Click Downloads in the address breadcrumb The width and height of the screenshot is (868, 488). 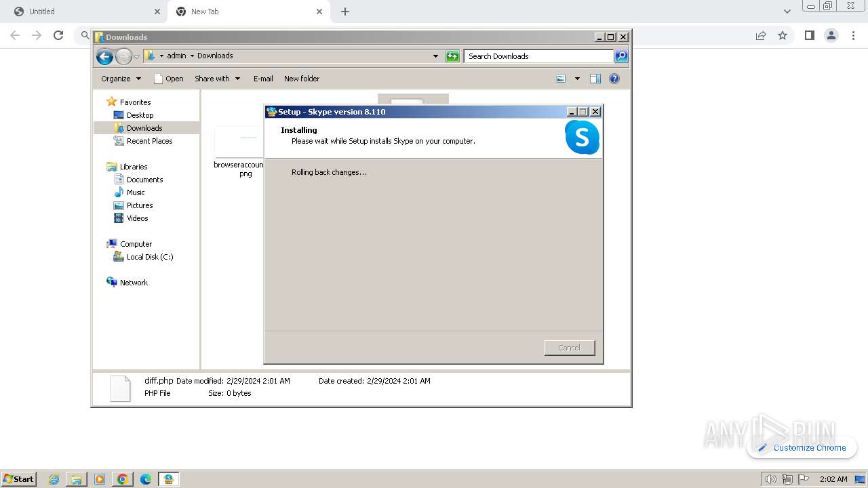[215, 56]
